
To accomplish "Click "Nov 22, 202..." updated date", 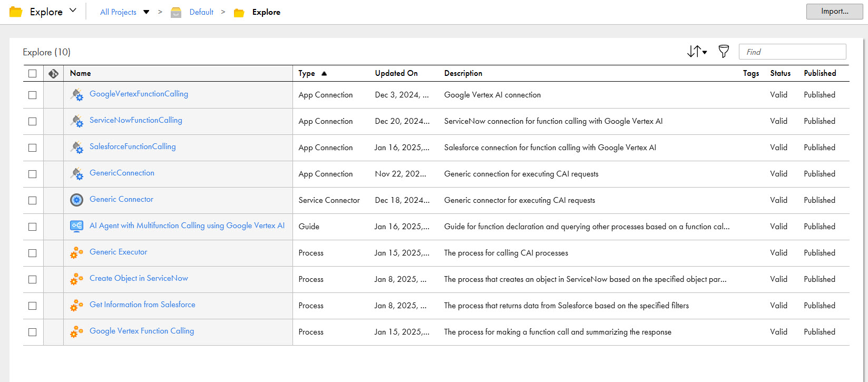I will [401, 174].
